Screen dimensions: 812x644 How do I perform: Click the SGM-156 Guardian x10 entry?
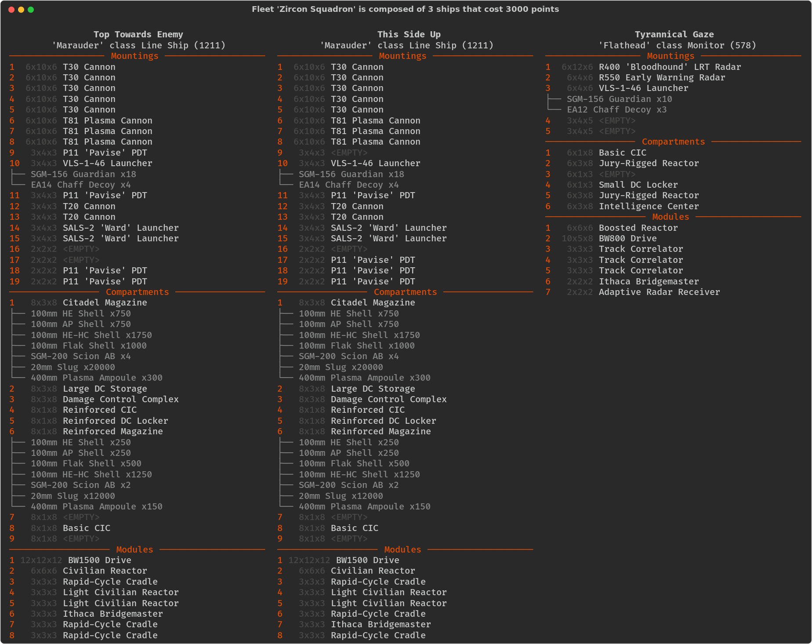619,99
